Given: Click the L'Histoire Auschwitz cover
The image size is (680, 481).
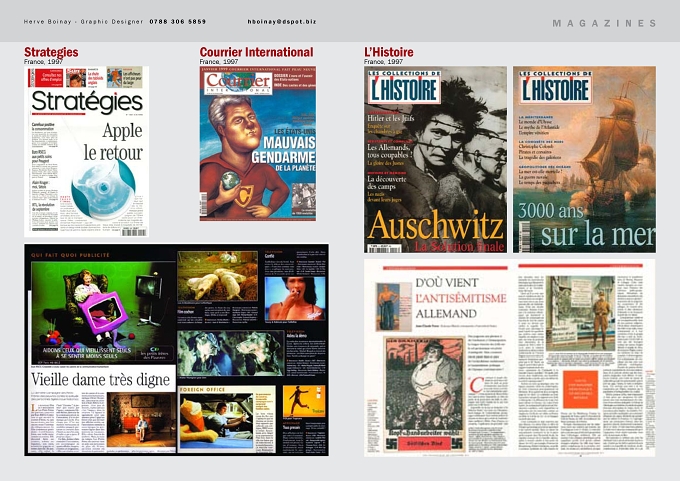Looking at the screenshot, I should click(435, 159).
